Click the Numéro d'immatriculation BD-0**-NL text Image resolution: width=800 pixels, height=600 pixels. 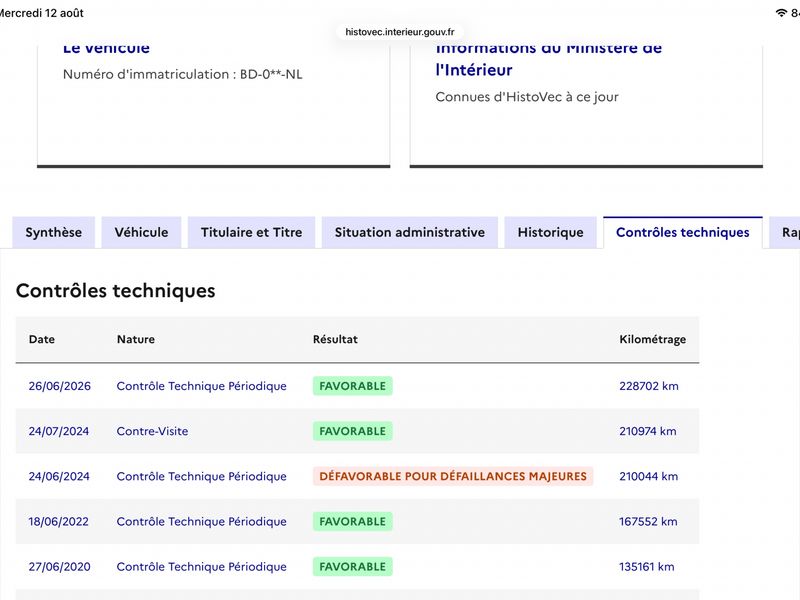(183, 74)
